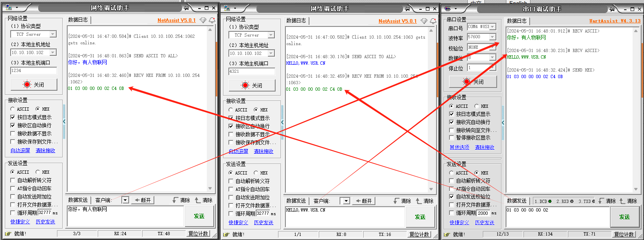Select ASCII receive mode in port 4321 window
The image size is (644, 240).
231,110
